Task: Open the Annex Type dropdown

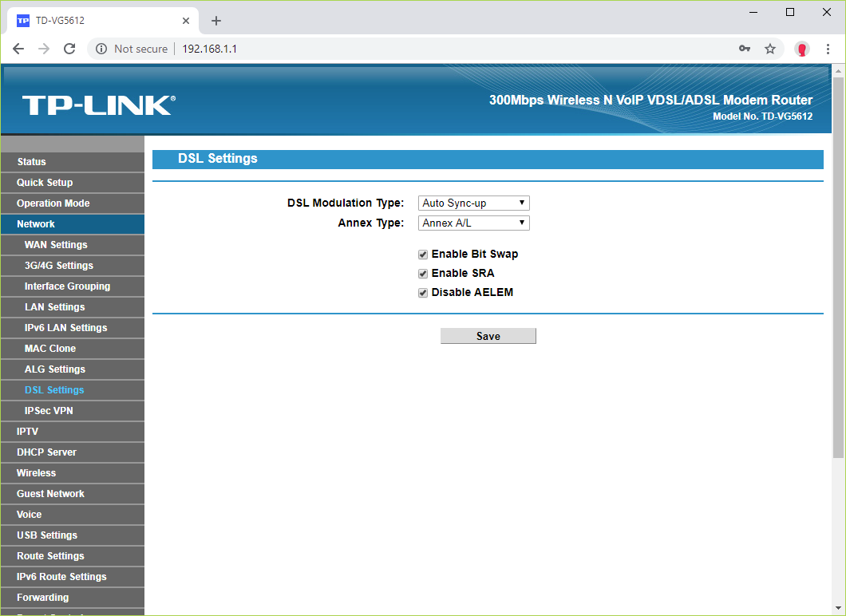Action: coord(474,223)
